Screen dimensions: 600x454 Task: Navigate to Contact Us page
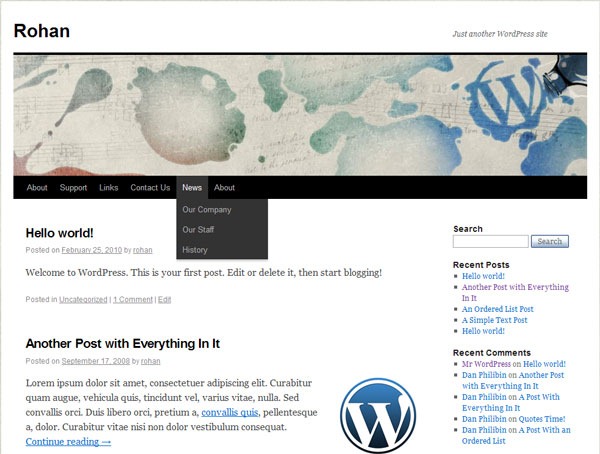(x=150, y=188)
